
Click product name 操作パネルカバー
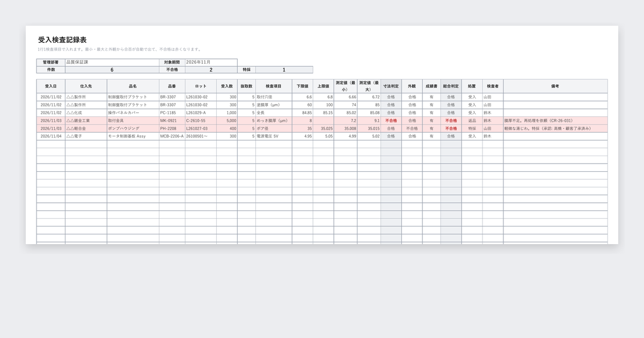coord(133,113)
